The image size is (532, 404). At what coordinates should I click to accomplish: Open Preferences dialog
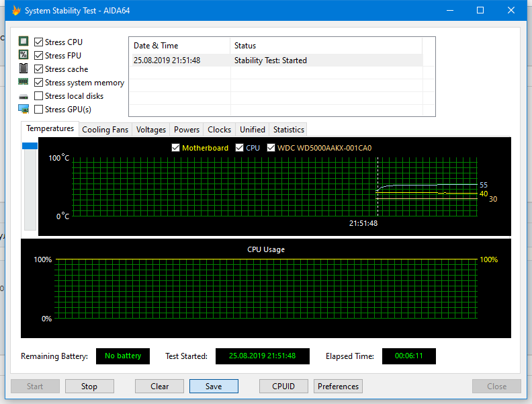coord(338,387)
